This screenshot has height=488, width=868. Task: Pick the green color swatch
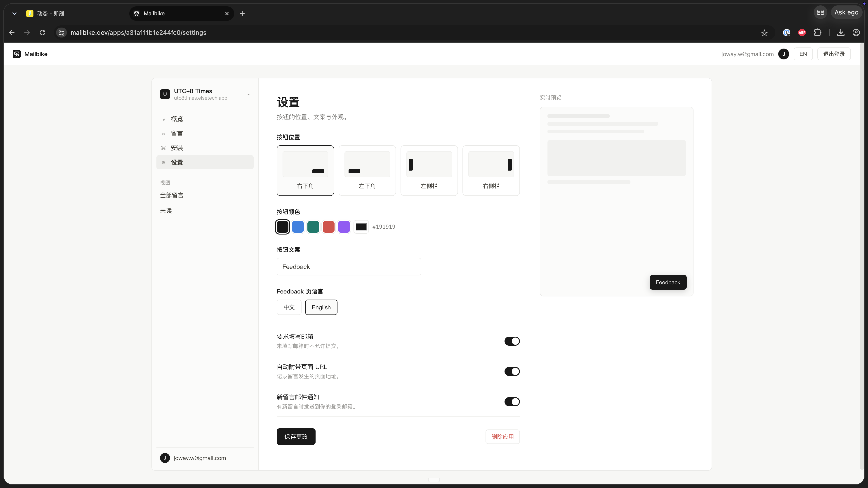click(313, 227)
